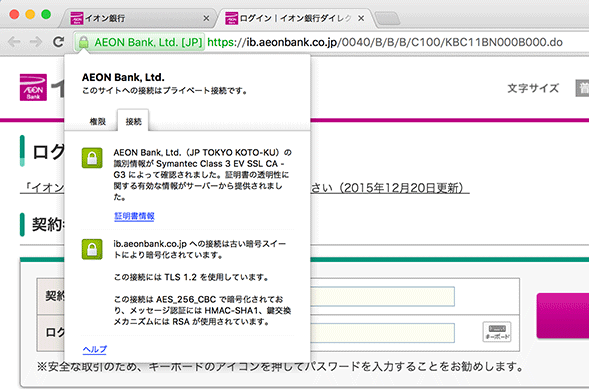Click the イオン銀行 tab favicon
The image size is (589, 389).
tap(77, 18)
